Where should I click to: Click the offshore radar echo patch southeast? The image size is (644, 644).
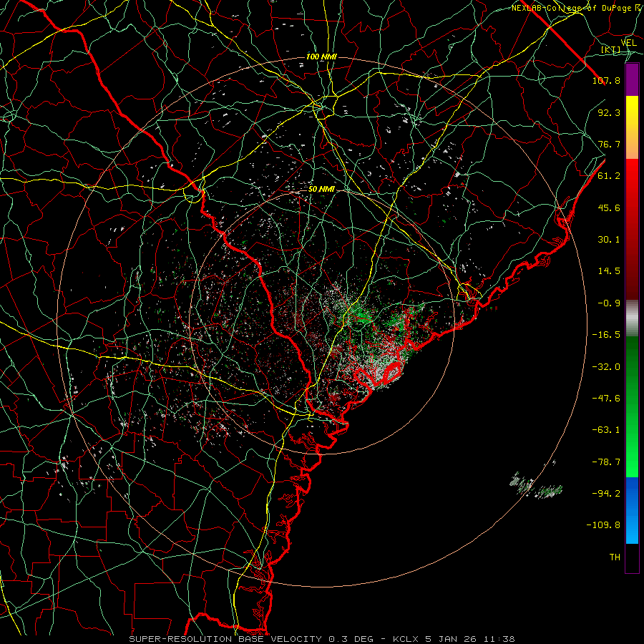536,485
